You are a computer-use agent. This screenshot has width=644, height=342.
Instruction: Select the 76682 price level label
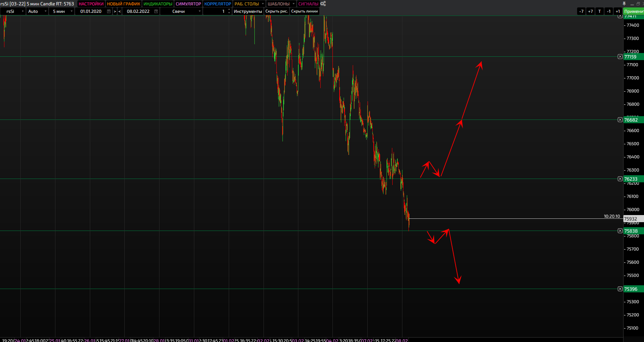634,120
